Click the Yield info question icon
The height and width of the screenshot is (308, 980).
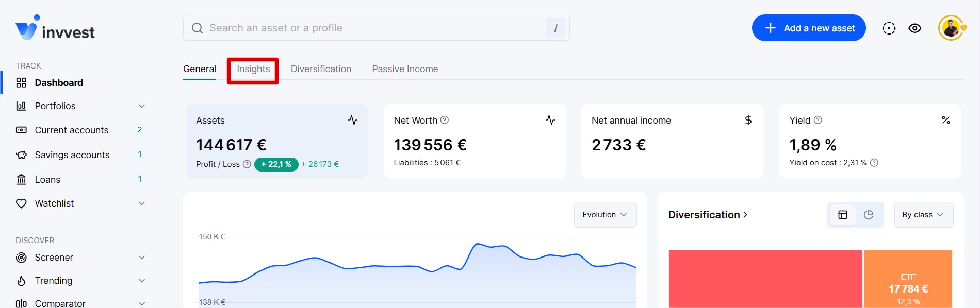coord(818,120)
